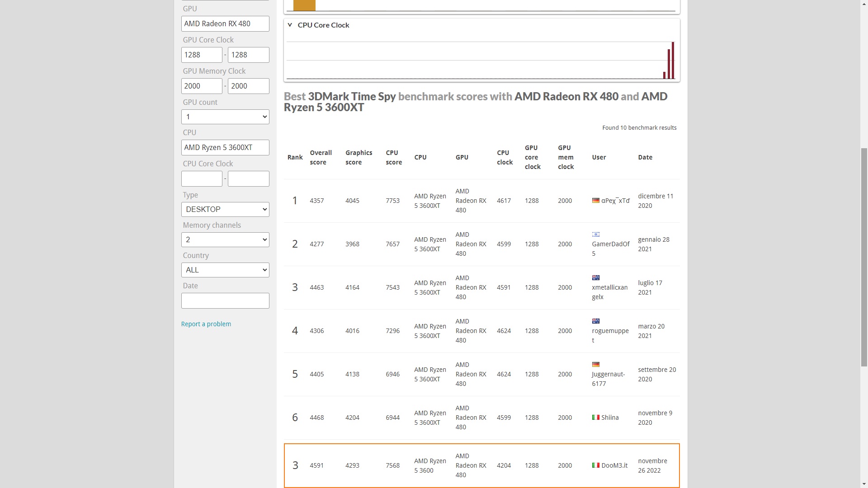Click Australian flag above xmetallicxangelx
The height and width of the screenshot is (488, 868).
tap(595, 278)
